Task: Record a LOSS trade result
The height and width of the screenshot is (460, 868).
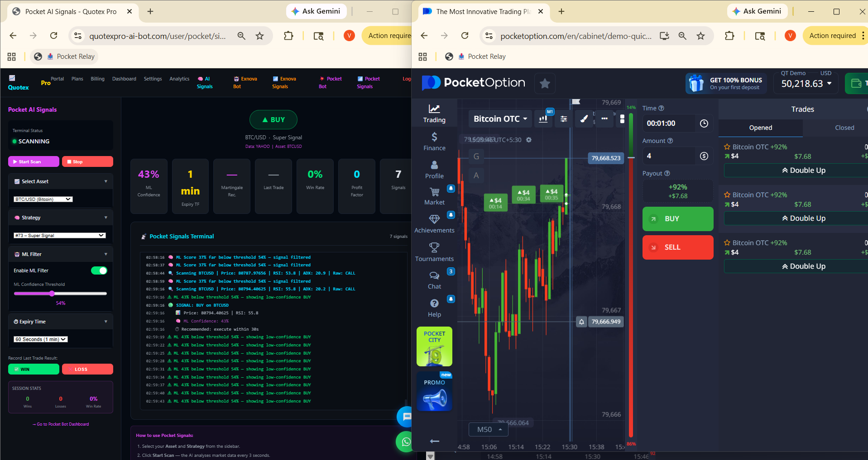Action: click(x=87, y=369)
